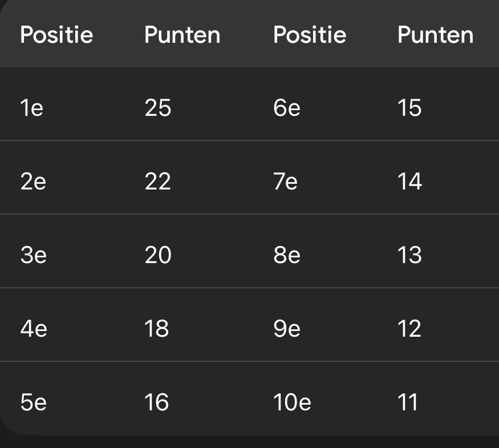Select the cell with value 14
Screen dimensions: 499x448
point(409,181)
